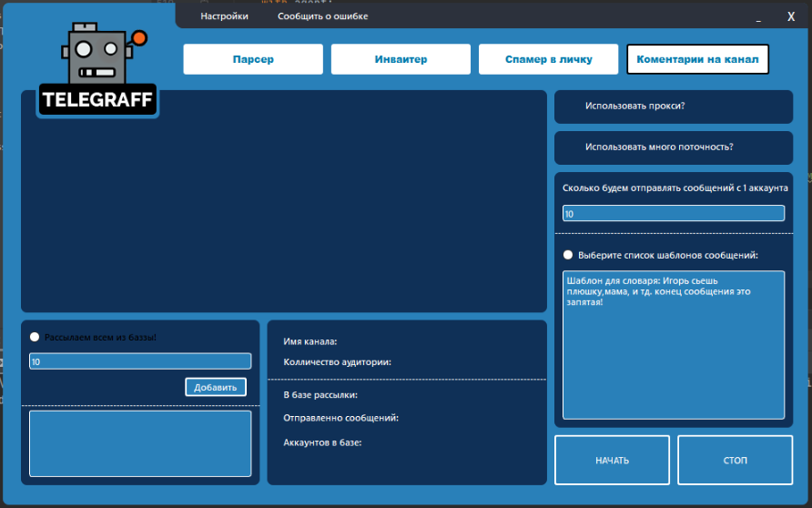Click the Добавить button
The height and width of the screenshot is (508, 812).
pos(216,387)
